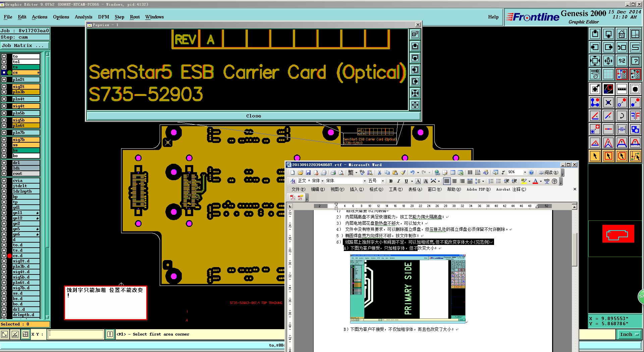Open the zoom percentage dropdown in Word

coord(525,172)
